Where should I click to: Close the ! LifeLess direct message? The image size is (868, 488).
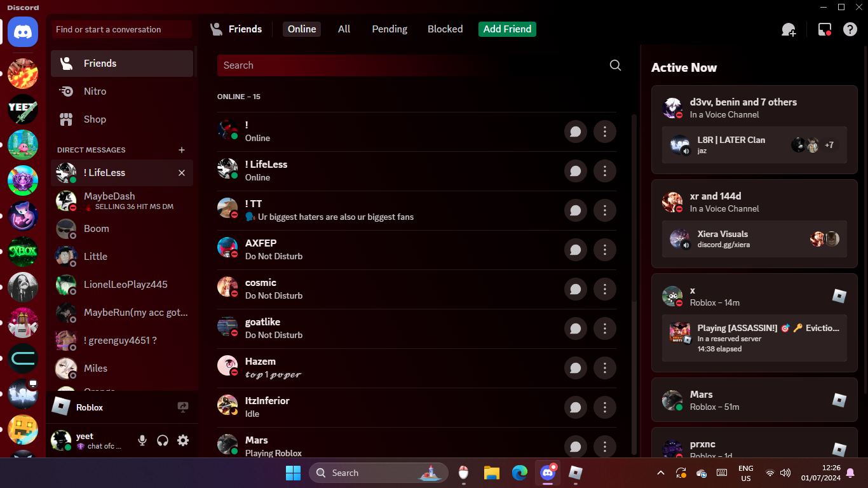point(182,173)
